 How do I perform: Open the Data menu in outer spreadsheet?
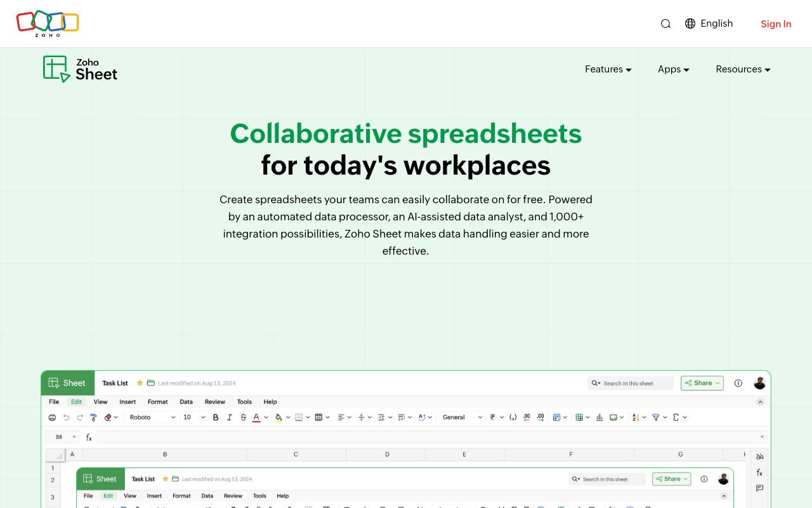[x=186, y=402]
